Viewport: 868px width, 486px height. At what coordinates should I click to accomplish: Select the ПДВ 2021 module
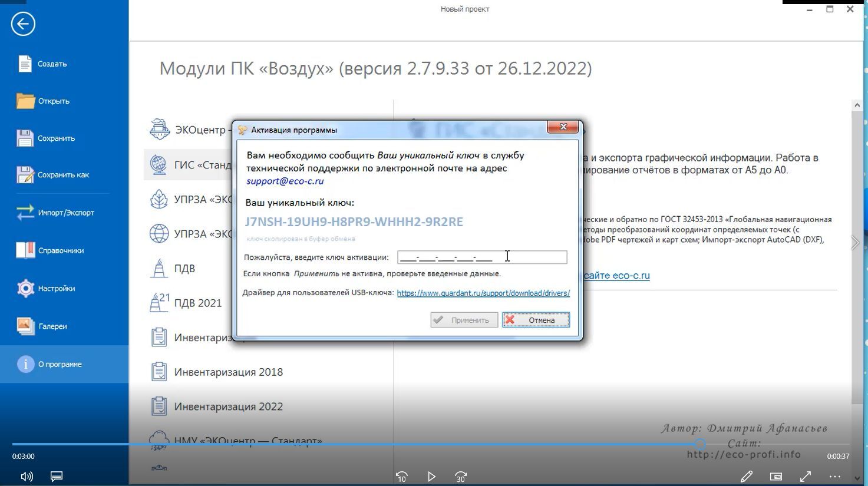pos(186,303)
